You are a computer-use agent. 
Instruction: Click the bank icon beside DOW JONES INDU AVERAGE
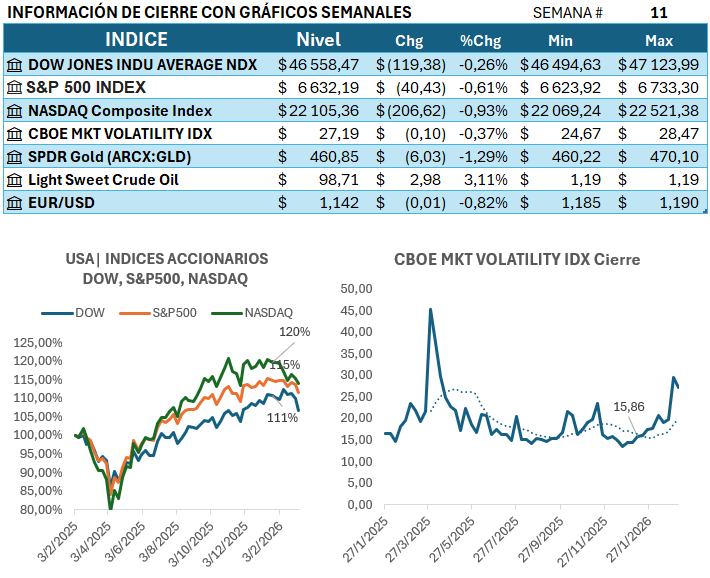point(14,64)
